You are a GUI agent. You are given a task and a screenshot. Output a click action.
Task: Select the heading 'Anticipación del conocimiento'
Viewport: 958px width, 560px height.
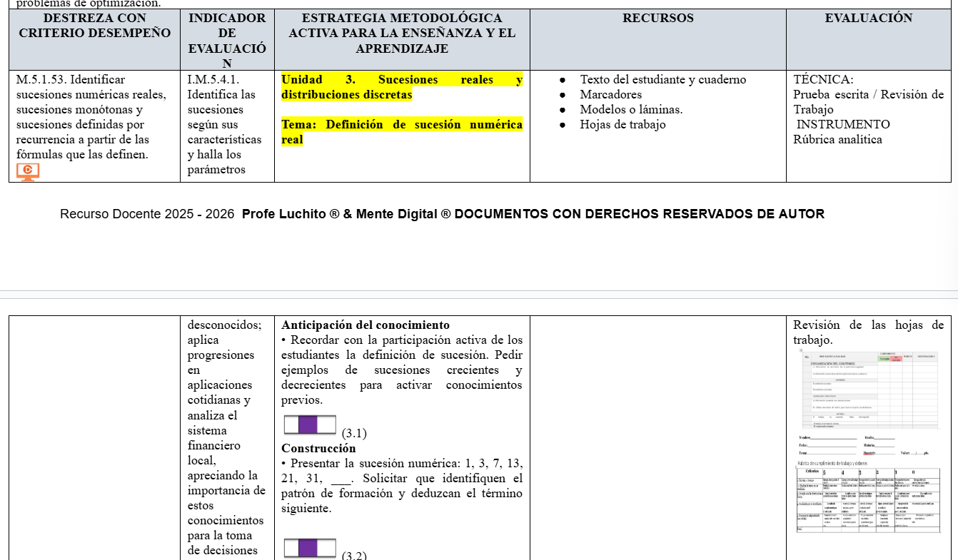point(365,325)
